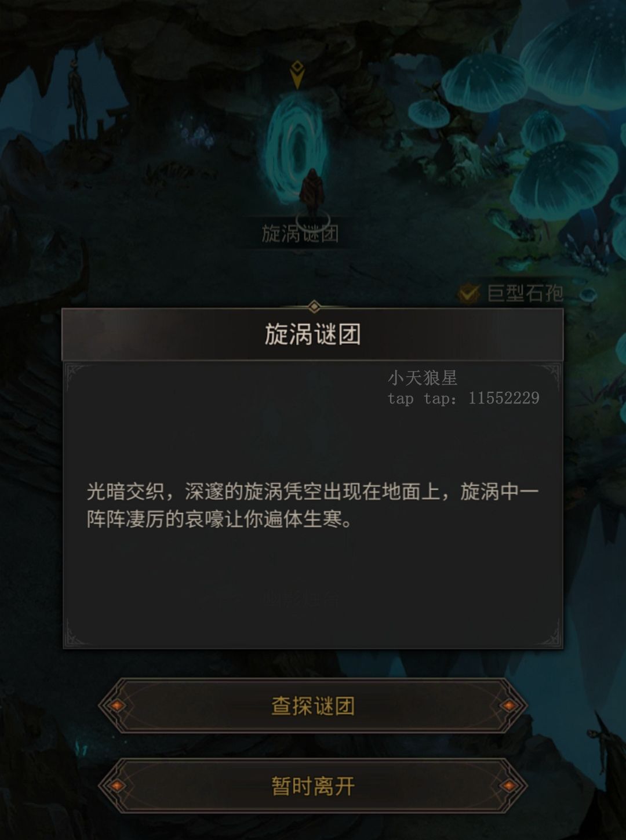Click the right diamond gem on 暂时离开
Screen dimensions: 626x840
click(x=508, y=786)
